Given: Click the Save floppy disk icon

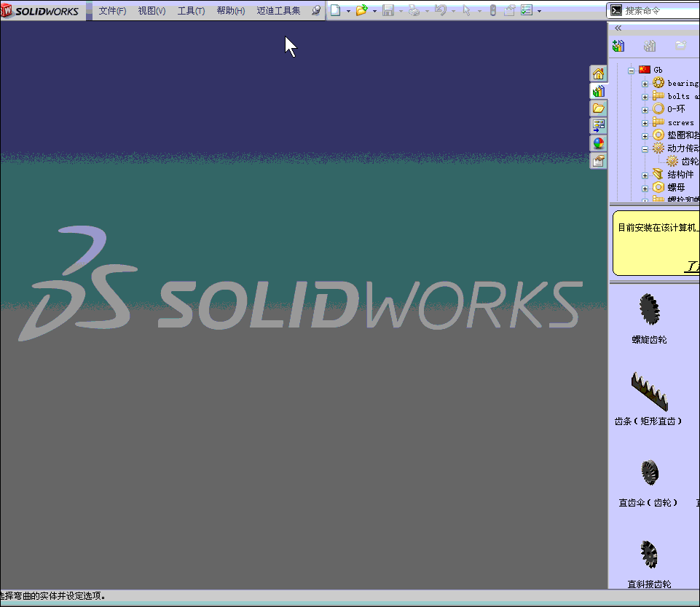Looking at the screenshot, I should click(x=388, y=10).
